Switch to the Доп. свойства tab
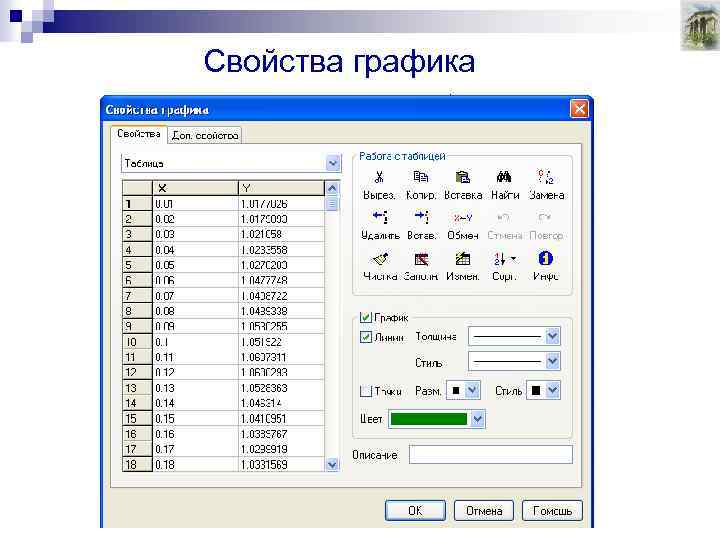Viewport: 720px width, 540px height. click(x=205, y=135)
